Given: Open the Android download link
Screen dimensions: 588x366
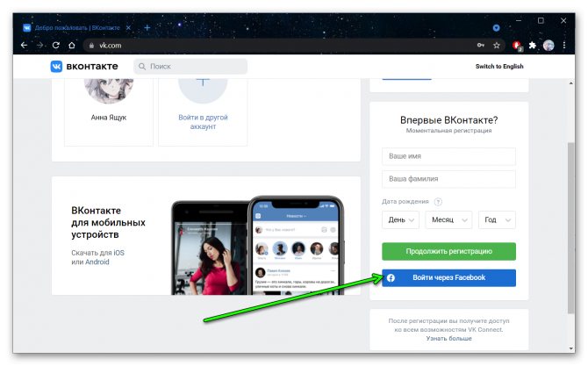Looking at the screenshot, I should (x=97, y=262).
